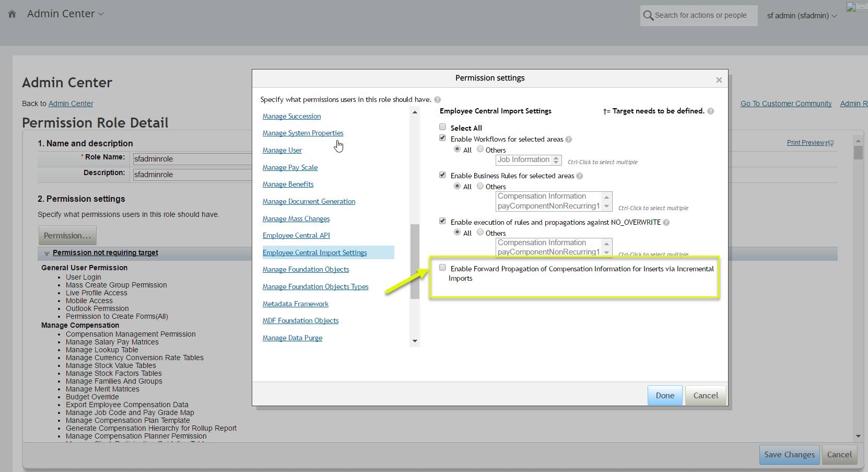Open Manage Succession permission category
The image size is (868, 472).
click(291, 117)
